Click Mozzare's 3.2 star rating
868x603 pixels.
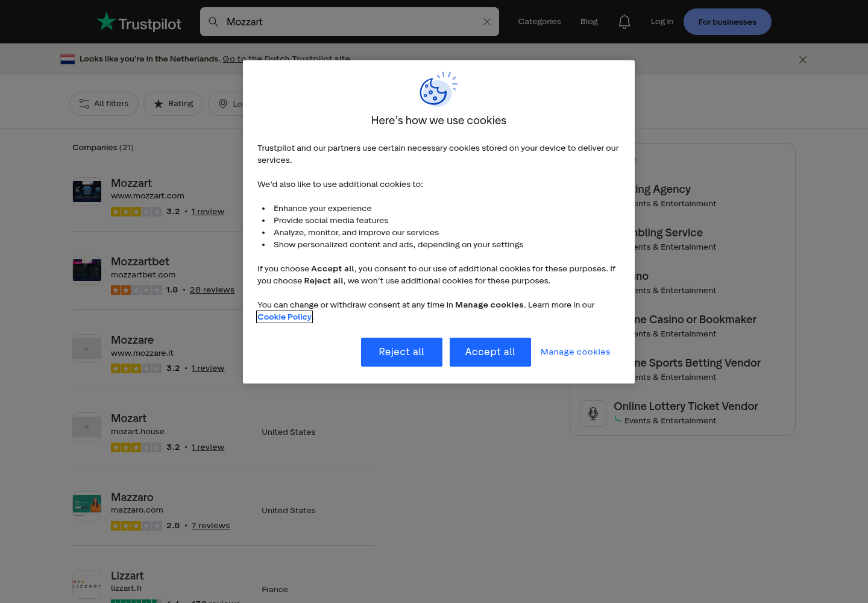pyautogui.click(x=136, y=368)
